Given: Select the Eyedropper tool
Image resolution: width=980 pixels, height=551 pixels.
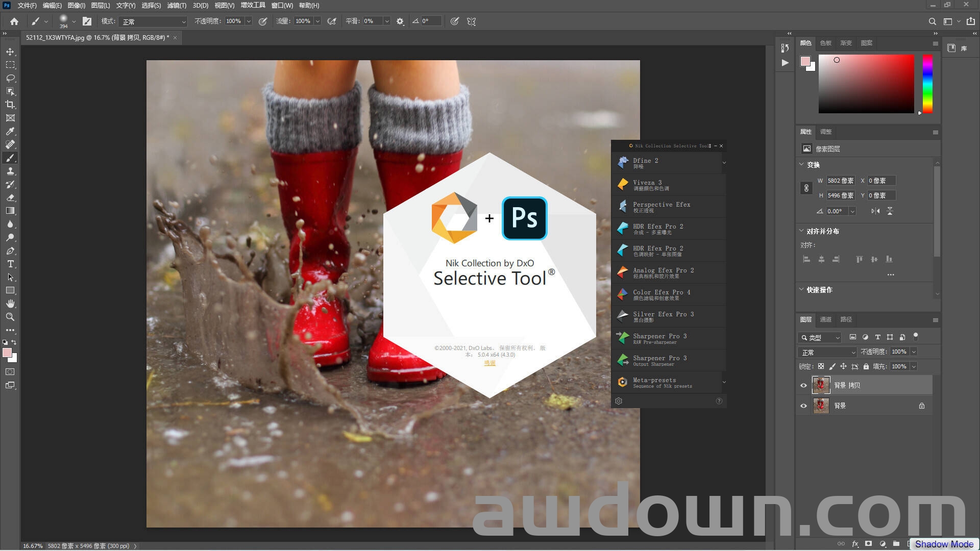Looking at the screenshot, I should 10,131.
